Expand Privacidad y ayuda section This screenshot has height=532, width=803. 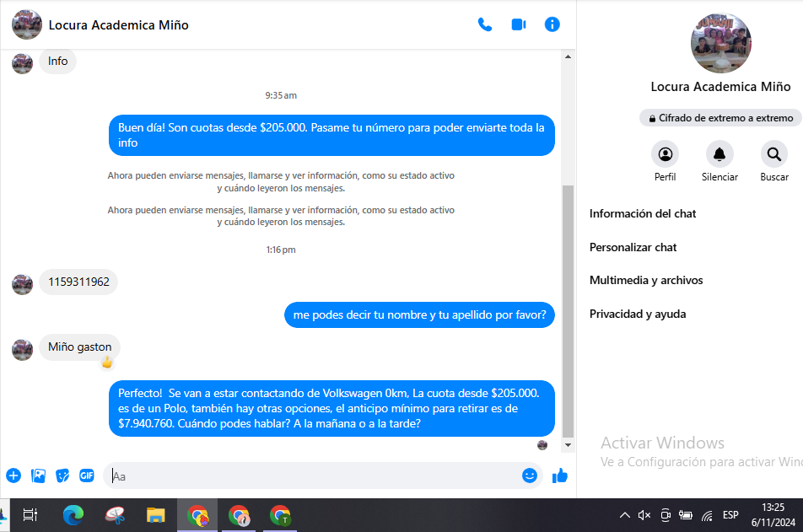(x=638, y=314)
